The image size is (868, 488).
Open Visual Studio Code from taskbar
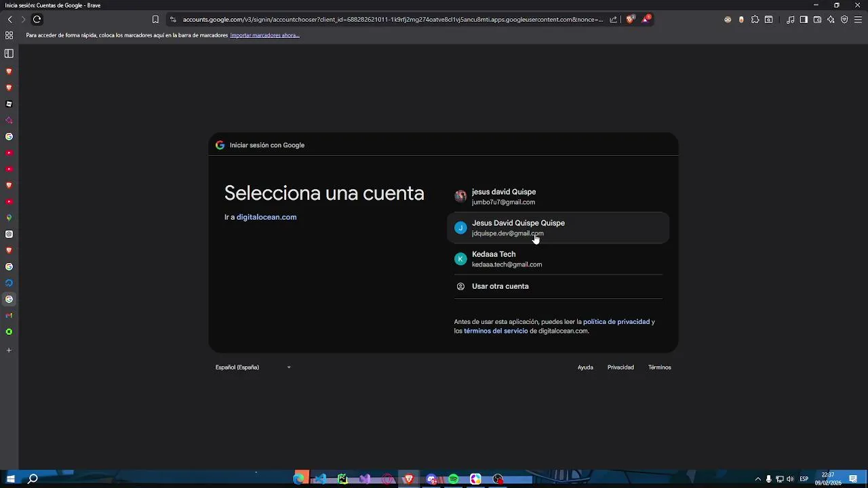pyautogui.click(x=321, y=479)
